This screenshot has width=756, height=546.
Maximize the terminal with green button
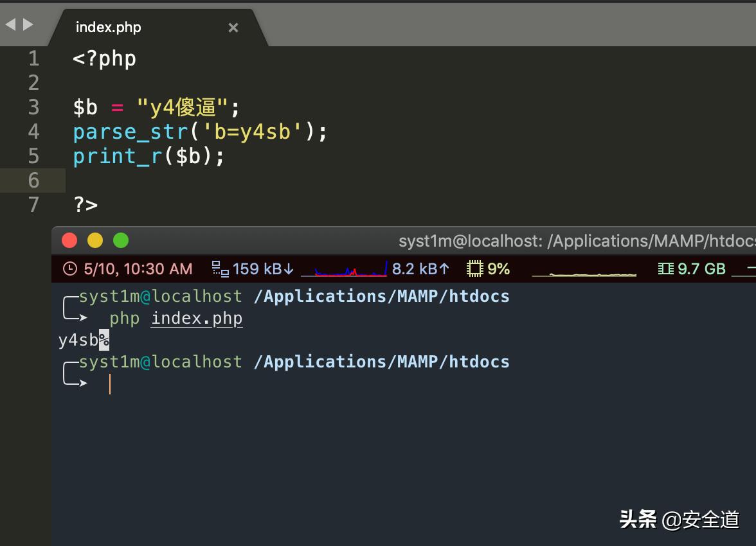(x=121, y=240)
